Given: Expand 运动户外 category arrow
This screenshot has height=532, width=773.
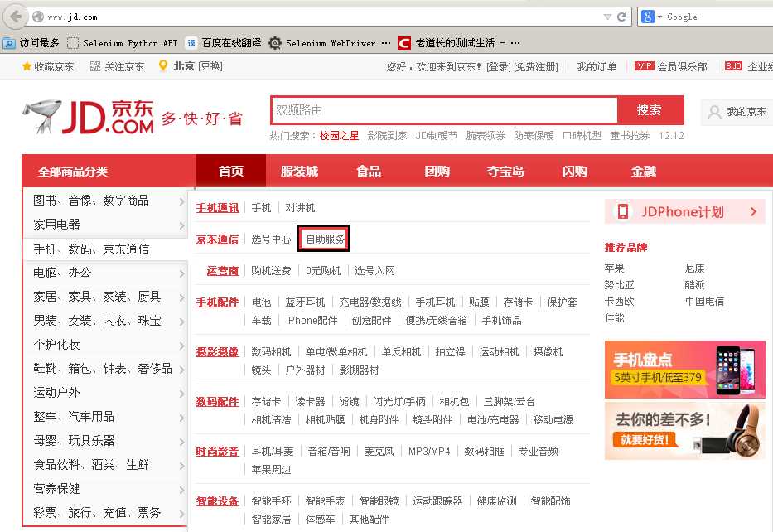Looking at the screenshot, I should click(181, 394).
